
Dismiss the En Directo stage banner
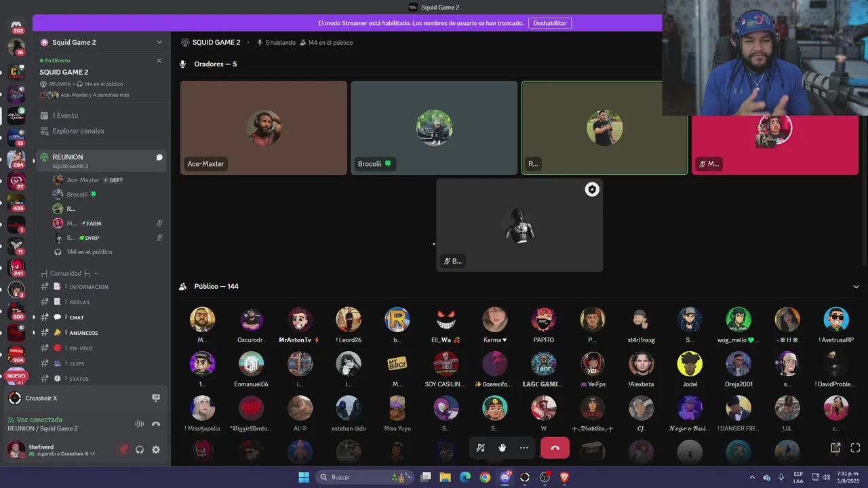tap(159, 60)
